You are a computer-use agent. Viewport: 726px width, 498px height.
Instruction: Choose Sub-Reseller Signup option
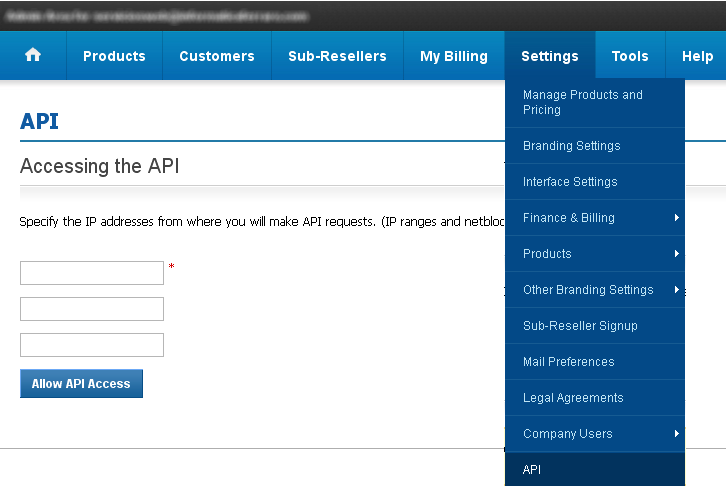click(x=595, y=326)
